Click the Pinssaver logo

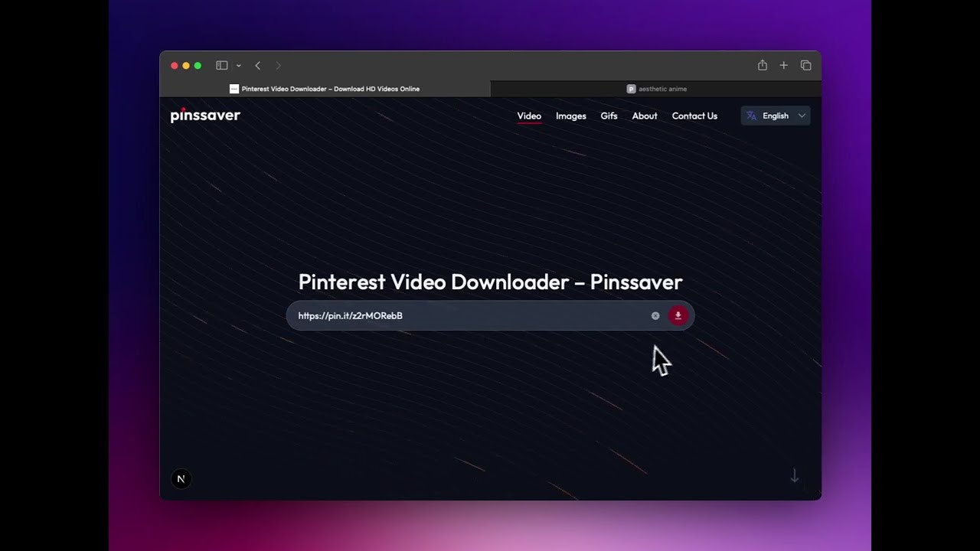tap(205, 116)
